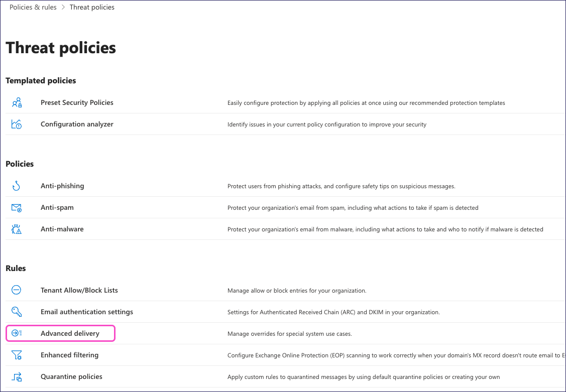Click the Preset Security Policies icon

16,102
